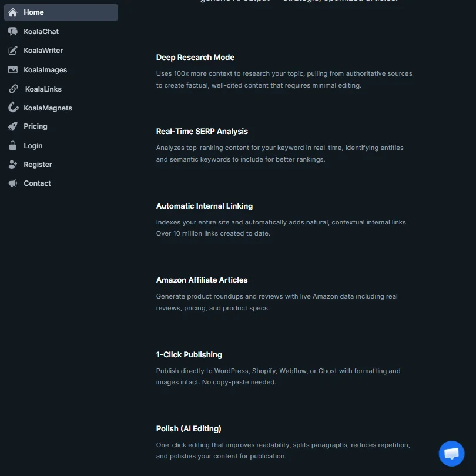Click the Login padlock icon

13,145
